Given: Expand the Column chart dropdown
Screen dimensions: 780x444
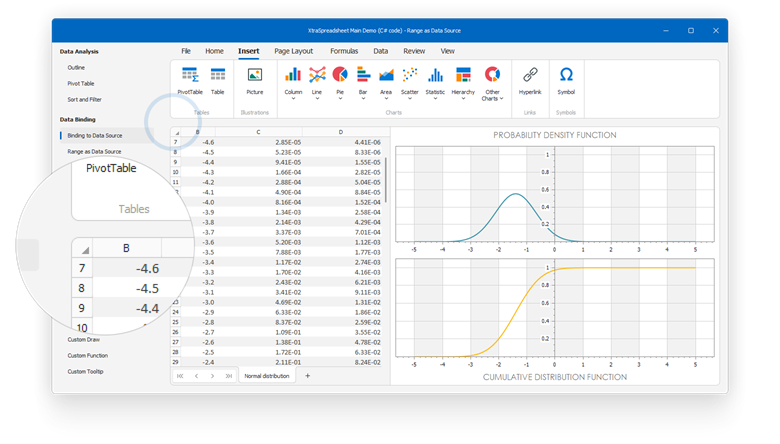Looking at the screenshot, I should (x=293, y=98).
